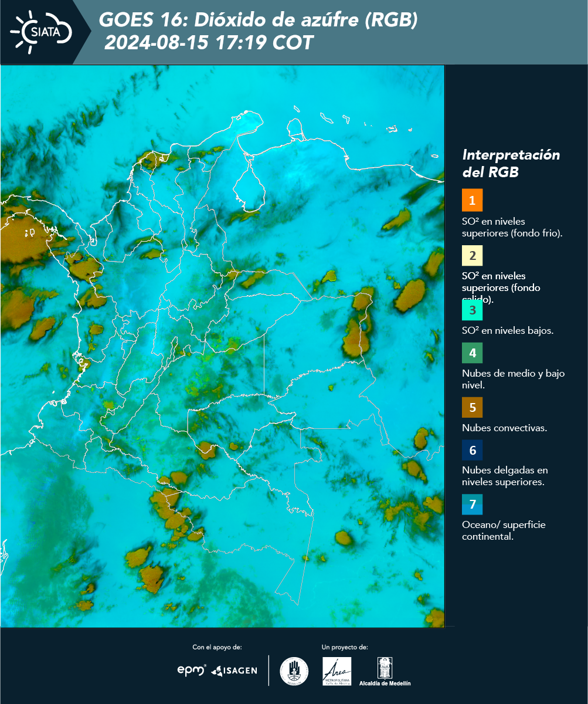Click the label 'Nubes convectivas.'
This screenshot has width=588, height=704.
tap(505, 428)
